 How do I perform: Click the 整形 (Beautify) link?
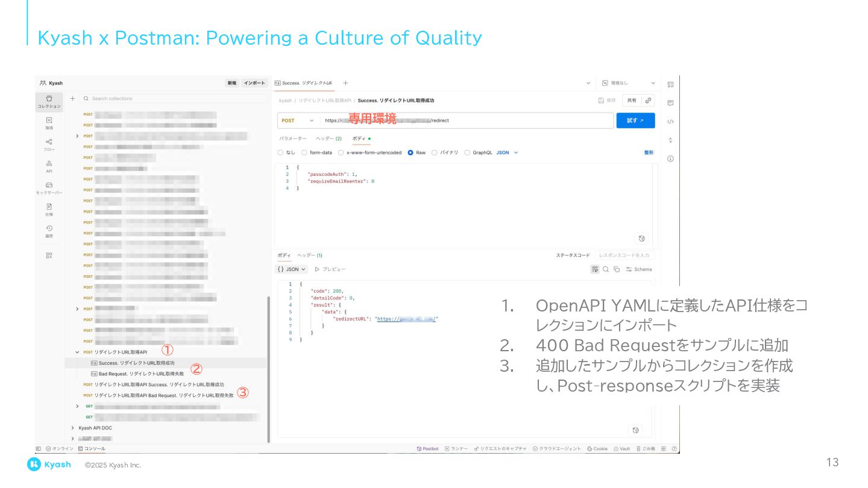point(649,153)
